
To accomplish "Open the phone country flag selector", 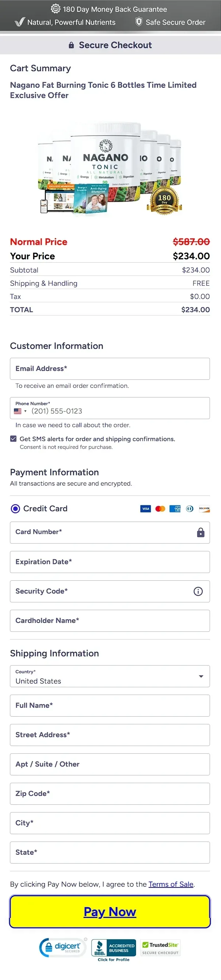I will tap(20, 411).
